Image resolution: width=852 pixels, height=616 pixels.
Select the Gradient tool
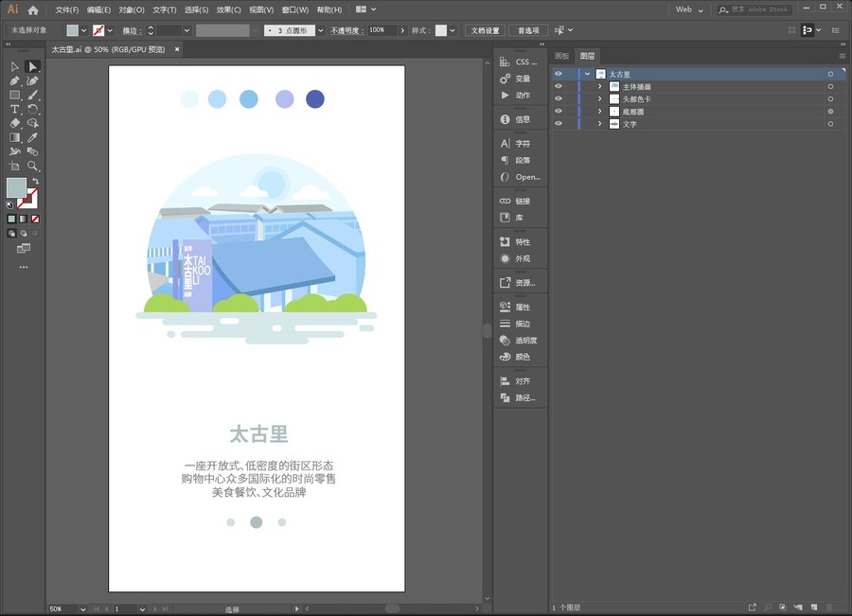point(14,137)
